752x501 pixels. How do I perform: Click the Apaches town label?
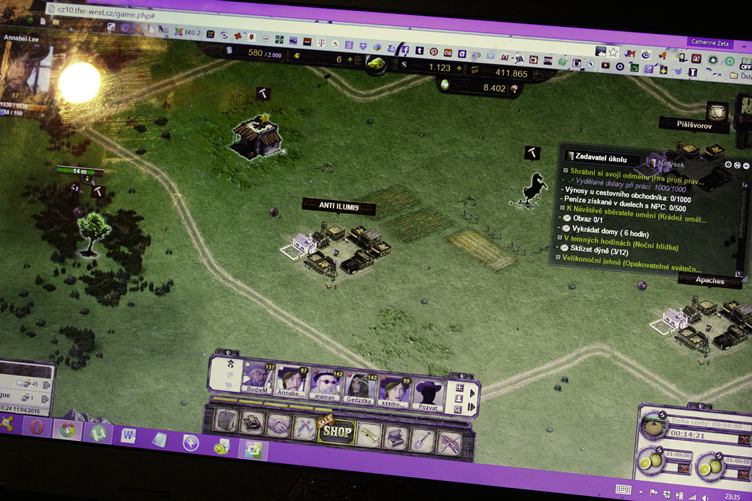(x=710, y=280)
